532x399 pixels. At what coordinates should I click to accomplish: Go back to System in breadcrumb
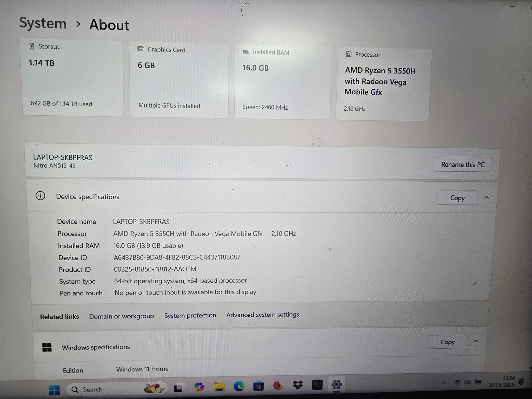(43, 23)
